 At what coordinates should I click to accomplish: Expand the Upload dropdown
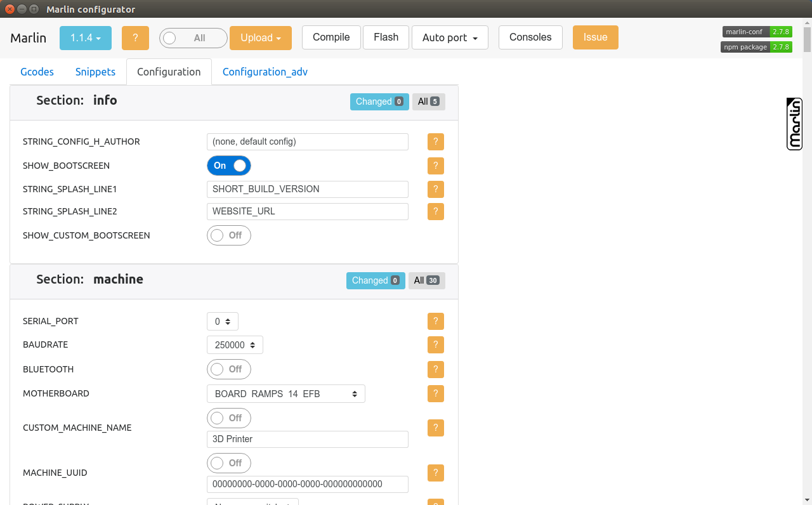(x=260, y=37)
